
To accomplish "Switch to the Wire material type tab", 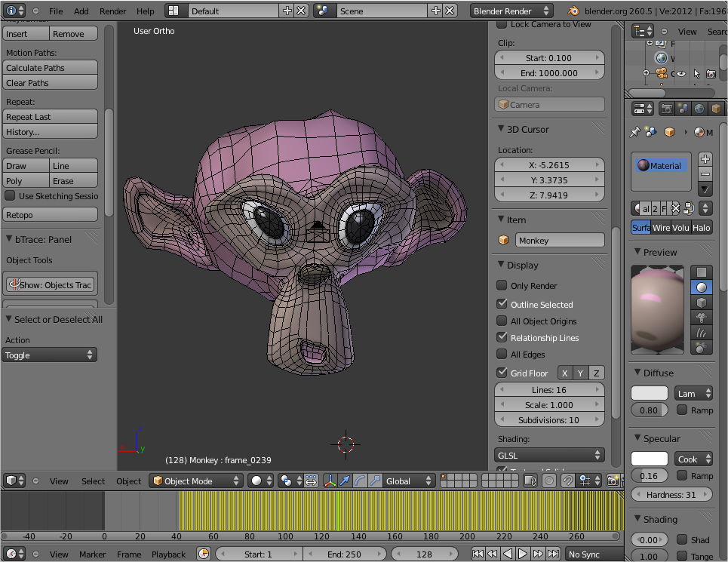I will [x=661, y=228].
